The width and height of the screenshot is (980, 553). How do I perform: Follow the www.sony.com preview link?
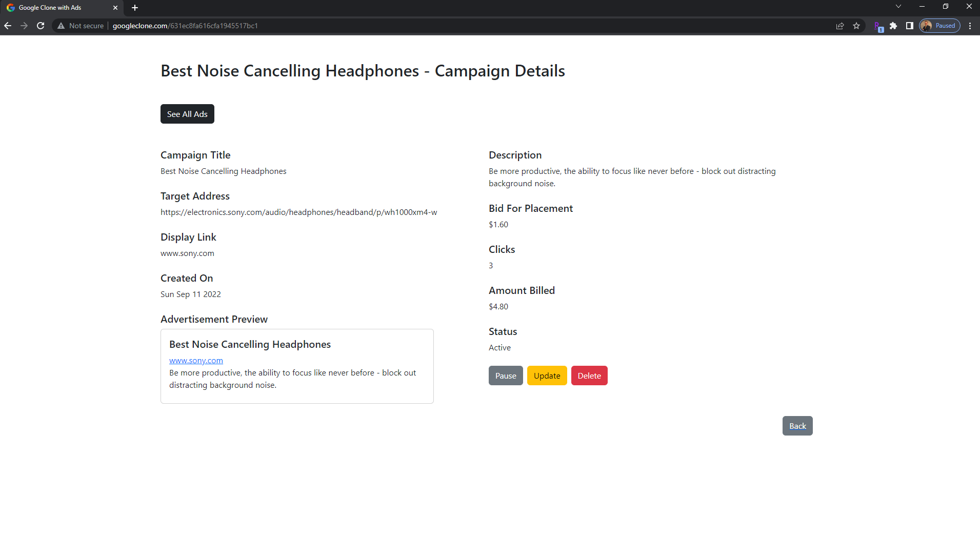click(x=196, y=361)
